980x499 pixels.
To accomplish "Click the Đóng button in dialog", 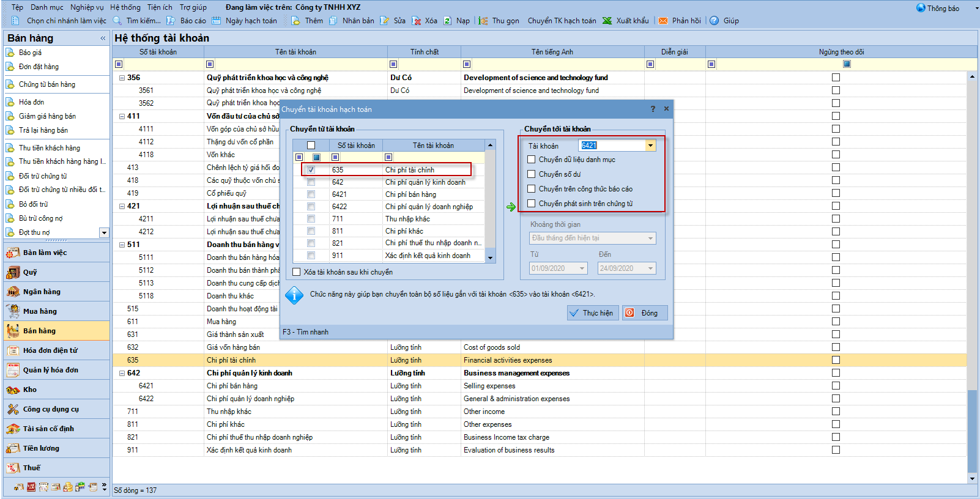I will (x=644, y=313).
